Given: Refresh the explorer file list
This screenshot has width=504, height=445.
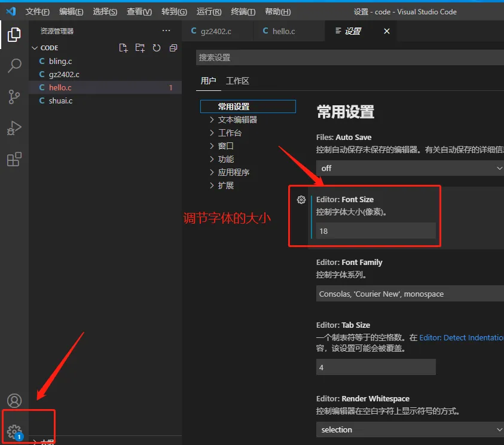Looking at the screenshot, I should [157, 48].
